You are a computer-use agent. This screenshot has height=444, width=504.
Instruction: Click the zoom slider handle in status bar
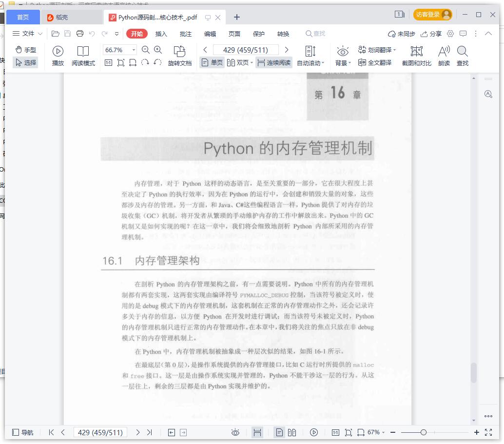(423, 432)
